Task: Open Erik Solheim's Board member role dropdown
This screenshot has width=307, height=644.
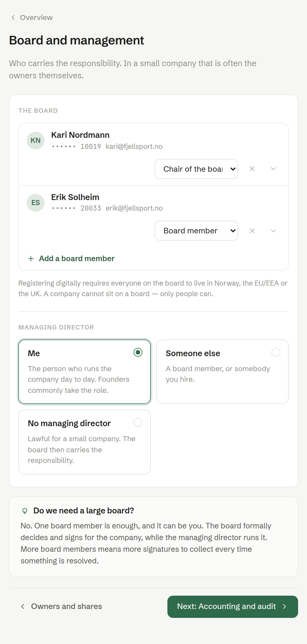Action: pos(196,231)
